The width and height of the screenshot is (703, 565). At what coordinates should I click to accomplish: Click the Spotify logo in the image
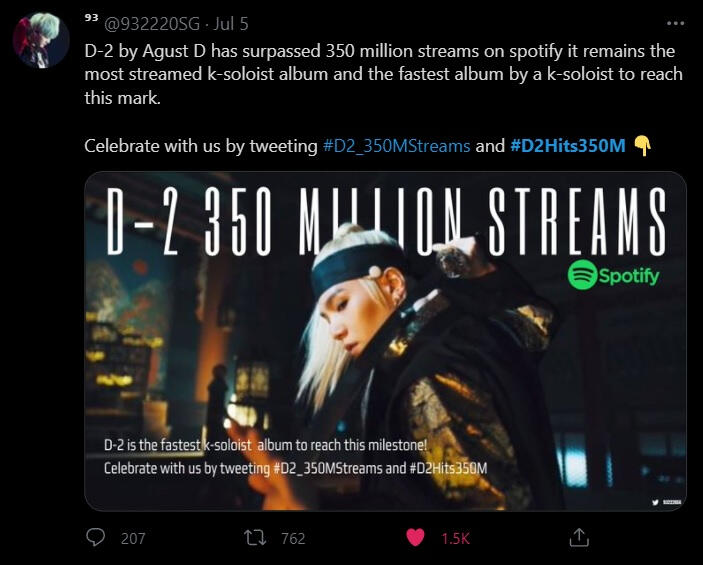coord(613,275)
